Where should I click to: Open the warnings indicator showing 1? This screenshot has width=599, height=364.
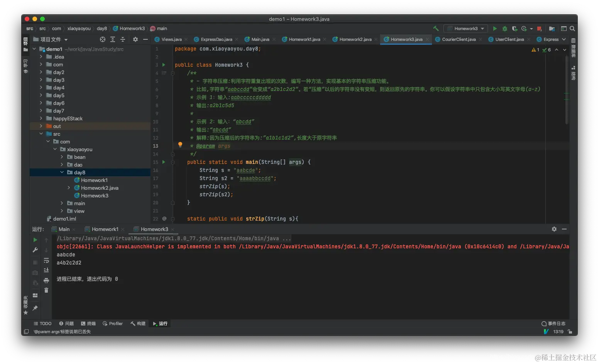(535, 50)
